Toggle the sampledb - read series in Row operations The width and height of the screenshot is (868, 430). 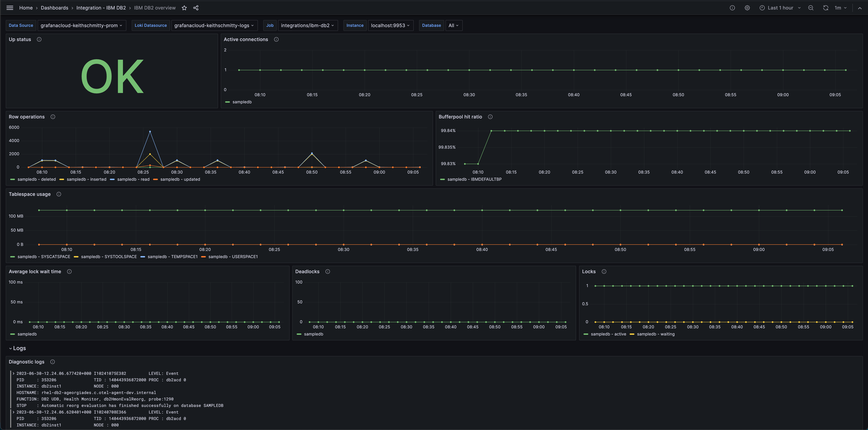click(x=133, y=179)
